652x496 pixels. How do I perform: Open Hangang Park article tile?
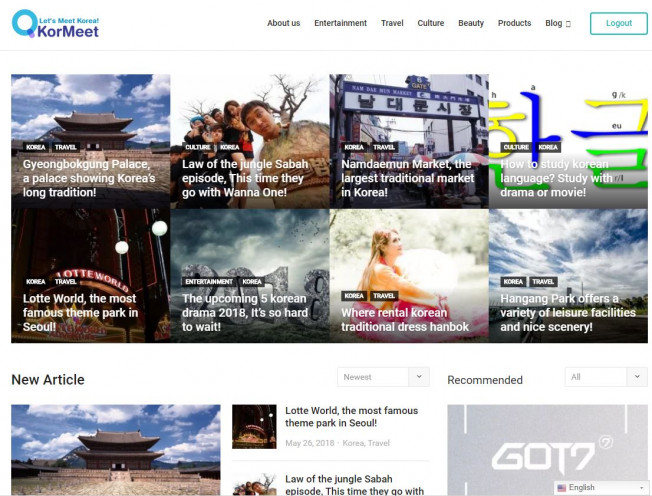(x=567, y=312)
